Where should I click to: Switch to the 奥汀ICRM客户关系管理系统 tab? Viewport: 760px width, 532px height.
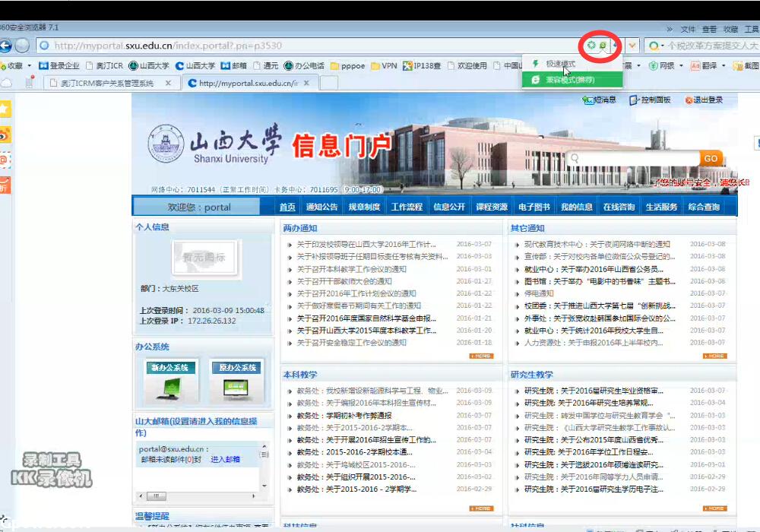tap(106, 83)
